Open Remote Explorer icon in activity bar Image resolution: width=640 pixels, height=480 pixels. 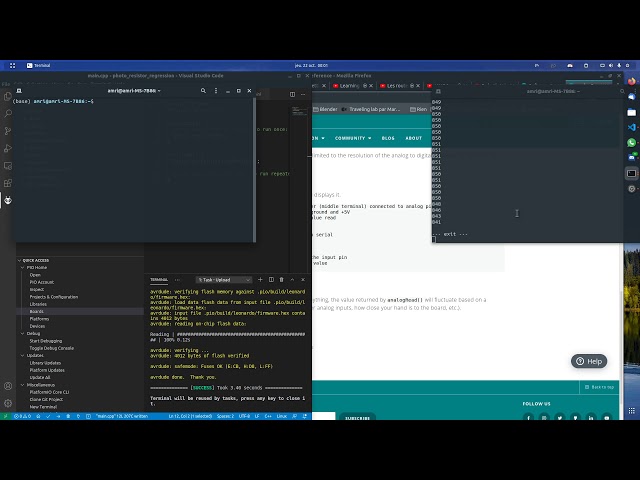pos(8,166)
